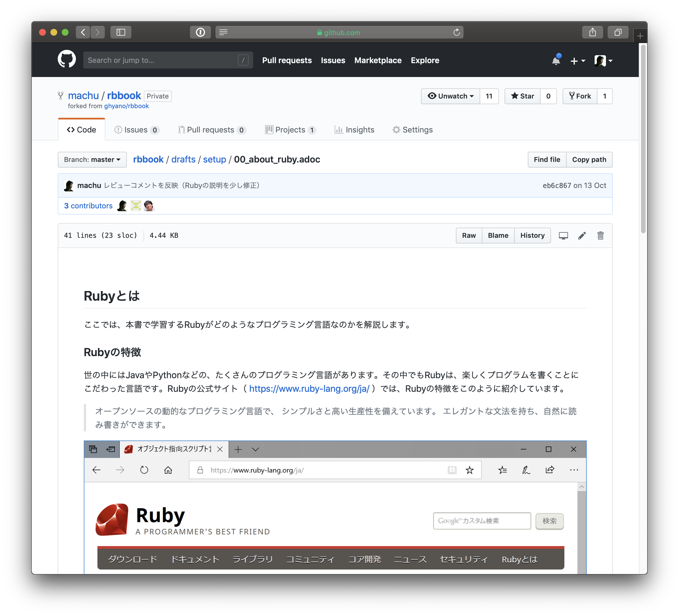This screenshot has height=616, width=679.
Task: Click the Find file button
Action: [547, 160]
